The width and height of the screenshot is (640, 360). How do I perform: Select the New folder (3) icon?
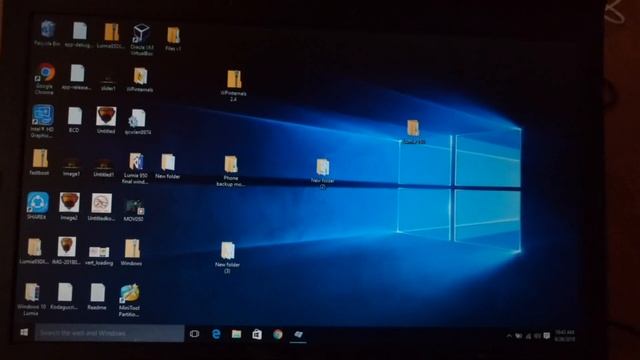(227, 257)
